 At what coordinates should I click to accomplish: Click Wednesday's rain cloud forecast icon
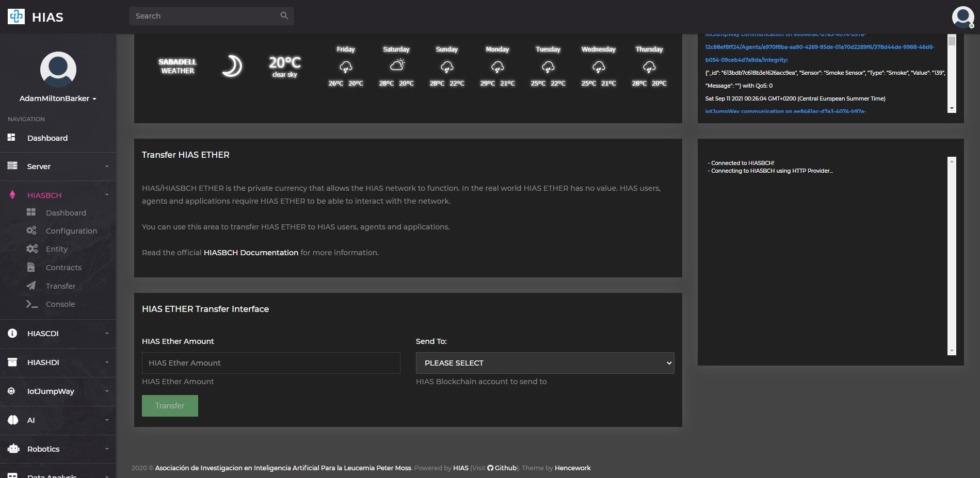[x=599, y=67]
